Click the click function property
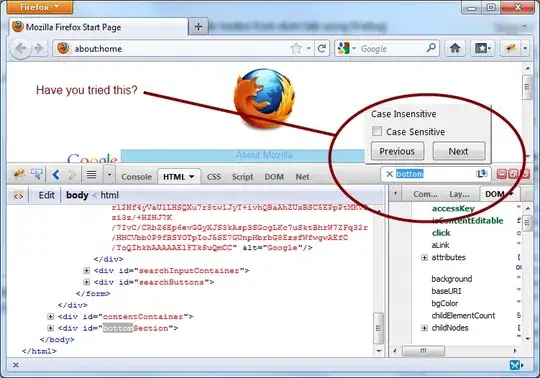This screenshot has height=378, width=540. click(x=441, y=233)
